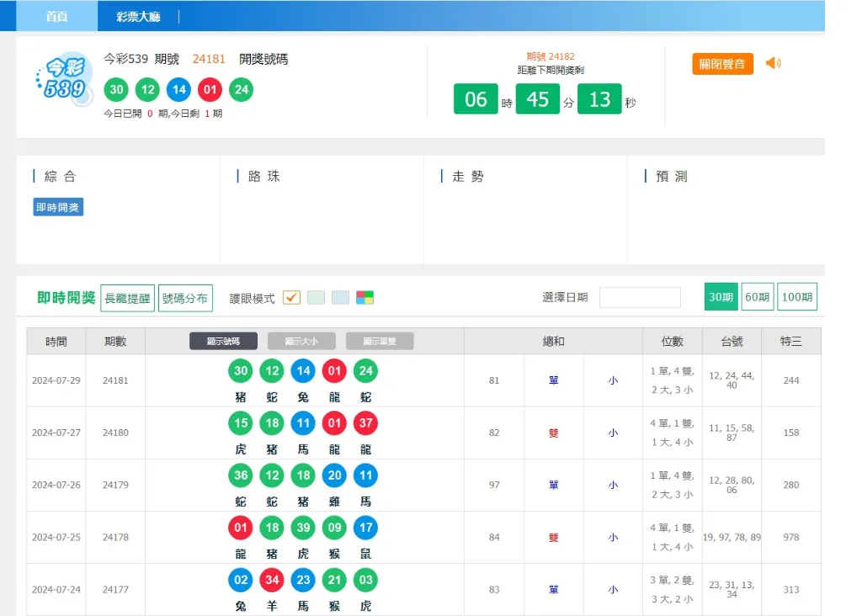This screenshot has height=616, width=862.
Task: Click blue ball 17 in period 24178 row
Action: tap(364, 528)
